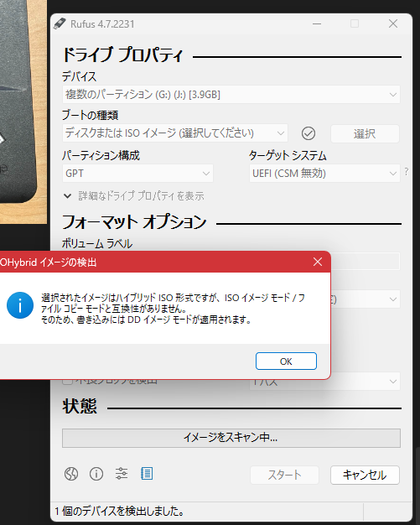This screenshot has height=525, width=420.
Task: Click the target system help question mark
Action: (x=407, y=171)
